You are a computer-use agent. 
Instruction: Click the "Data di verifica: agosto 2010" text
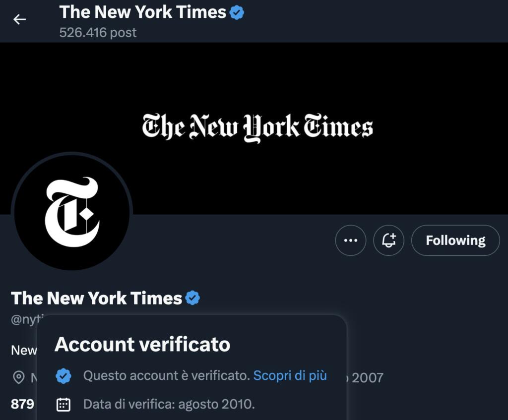pos(169,404)
